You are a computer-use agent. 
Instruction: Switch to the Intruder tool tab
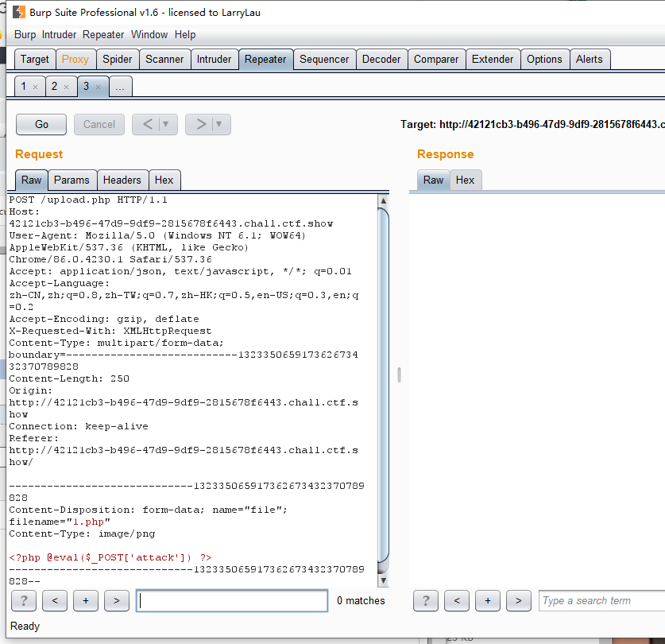[x=215, y=60]
